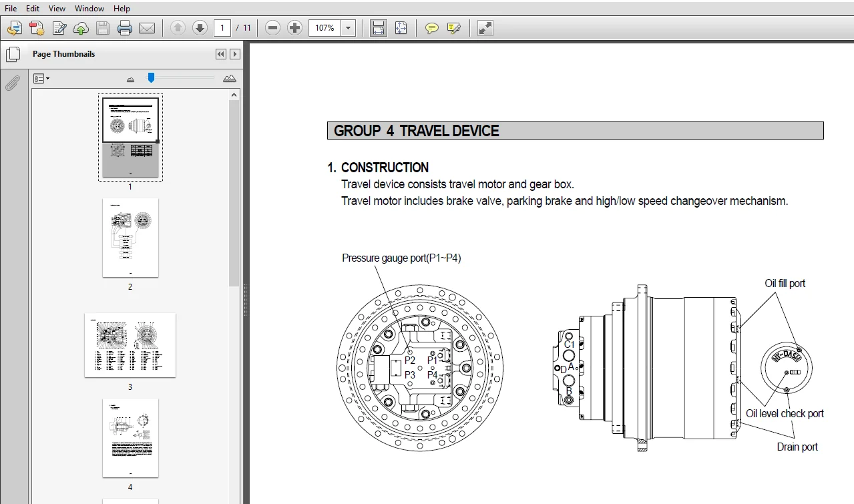Go to previous page arrow

click(x=178, y=28)
